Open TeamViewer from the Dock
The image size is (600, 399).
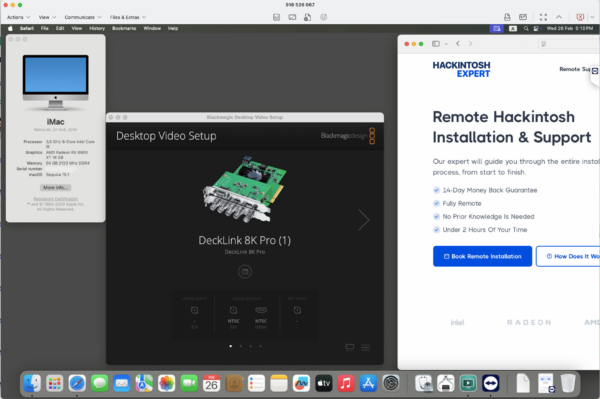point(491,383)
